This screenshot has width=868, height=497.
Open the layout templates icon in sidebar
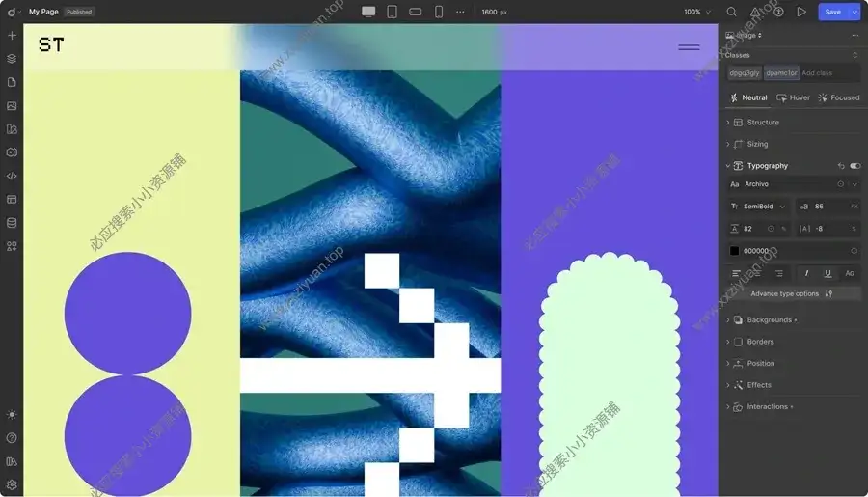pyautogui.click(x=12, y=199)
